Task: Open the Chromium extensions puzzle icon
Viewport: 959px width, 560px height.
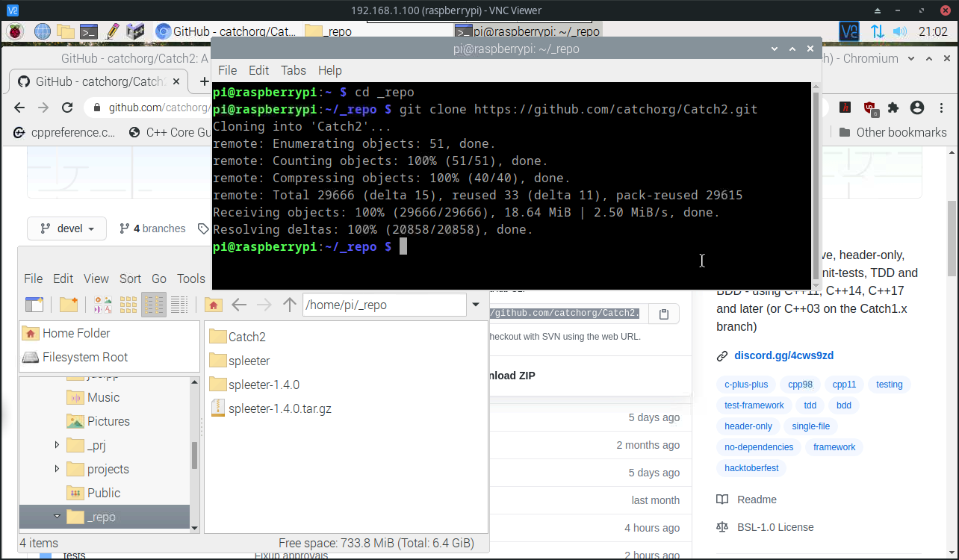Action: 893,108
